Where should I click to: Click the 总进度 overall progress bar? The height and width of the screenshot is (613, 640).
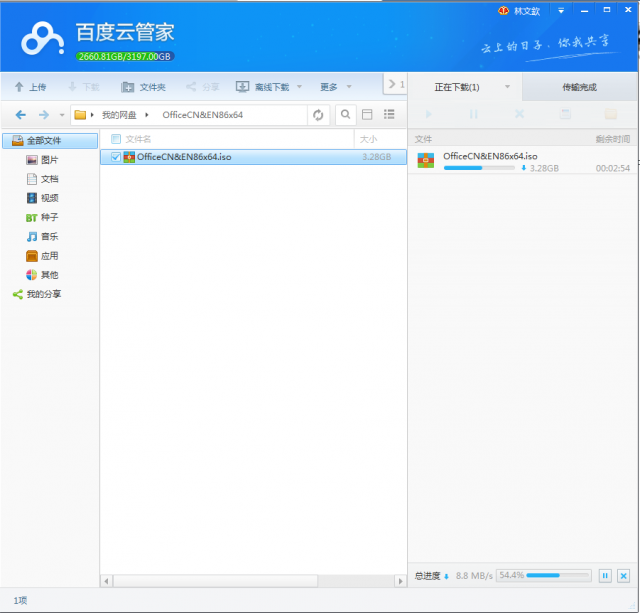558,575
